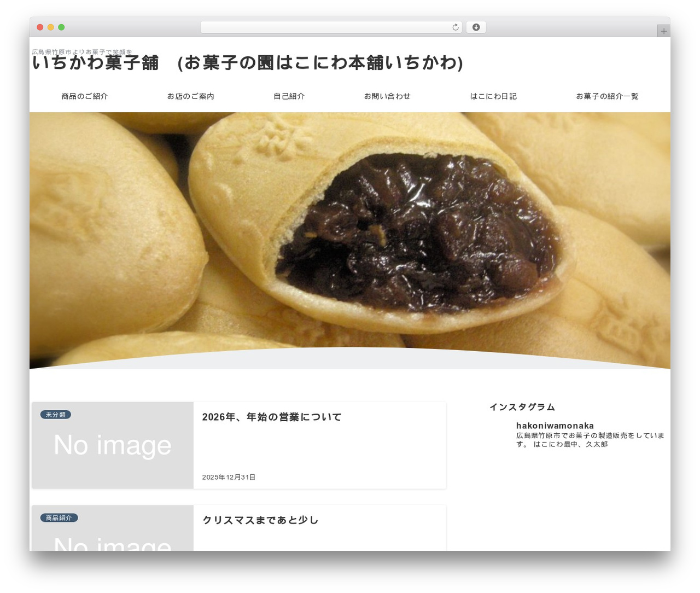The width and height of the screenshot is (700, 593).
Task: Focus the browser address bar
Action: pyautogui.click(x=331, y=27)
